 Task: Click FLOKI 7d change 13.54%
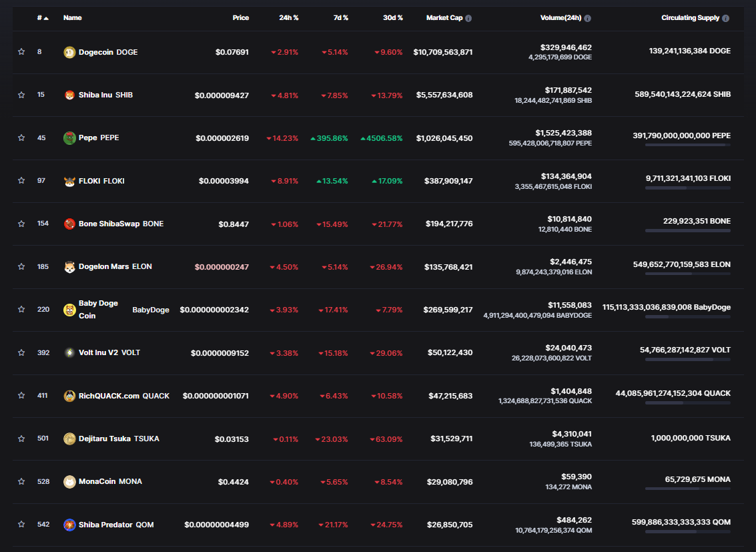click(332, 182)
